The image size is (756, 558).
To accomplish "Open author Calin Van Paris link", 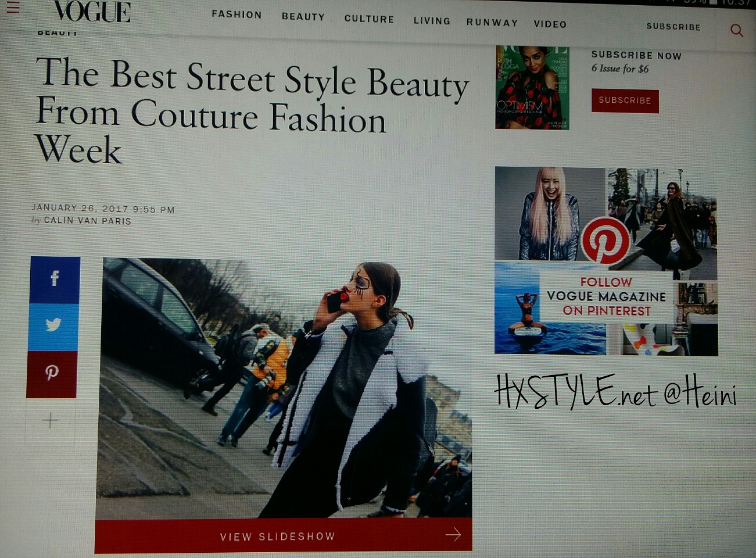I will (x=87, y=221).
